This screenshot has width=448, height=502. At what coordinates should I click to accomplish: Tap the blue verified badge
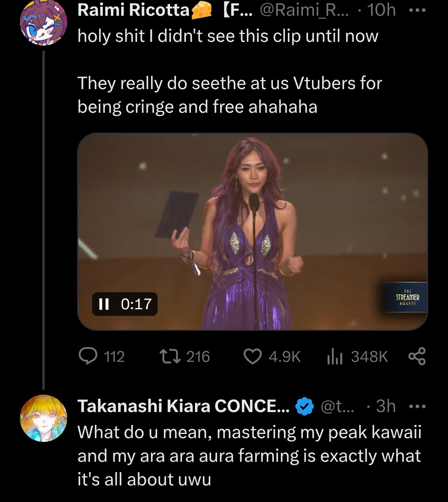(x=304, y=406)
